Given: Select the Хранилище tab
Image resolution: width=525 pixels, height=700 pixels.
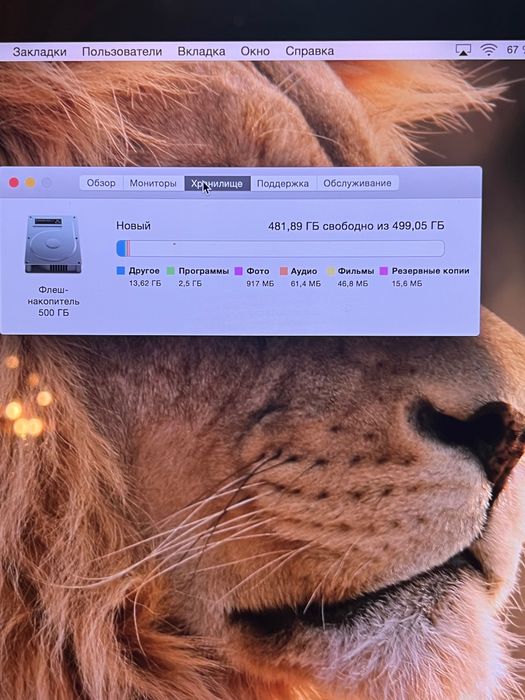Looking at the screenshot, I should point(217,183).
